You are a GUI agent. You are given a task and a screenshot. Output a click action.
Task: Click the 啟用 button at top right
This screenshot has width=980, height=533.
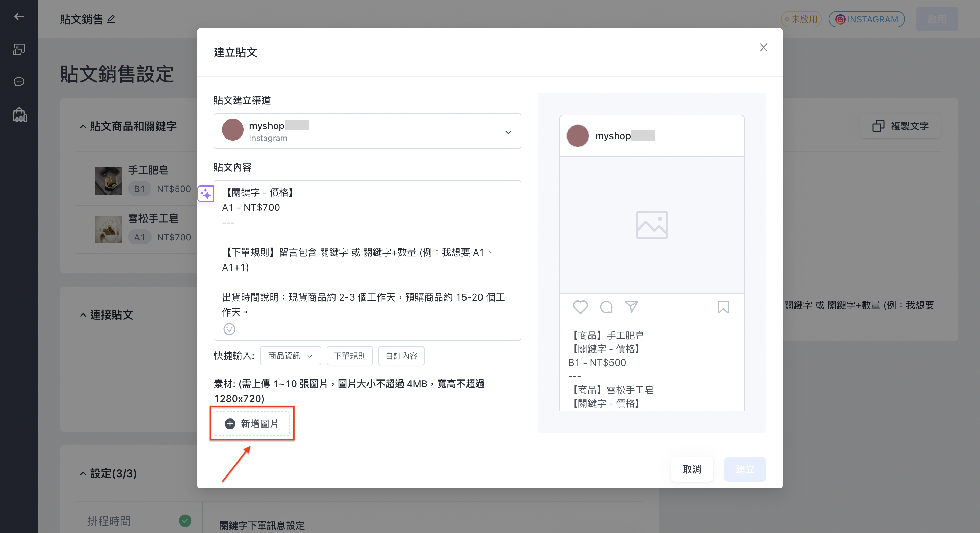point(937,19)
